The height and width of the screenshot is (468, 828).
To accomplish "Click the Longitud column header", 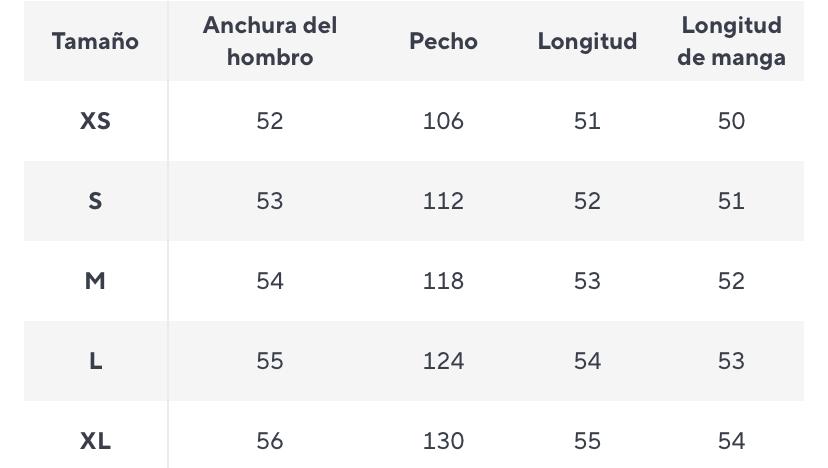I will (x=587, y=41).
